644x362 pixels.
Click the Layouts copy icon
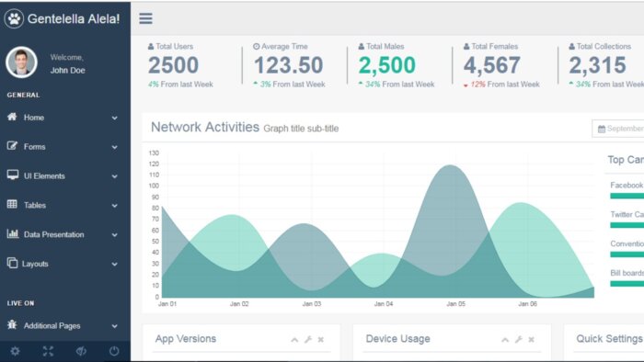(12, 263)
